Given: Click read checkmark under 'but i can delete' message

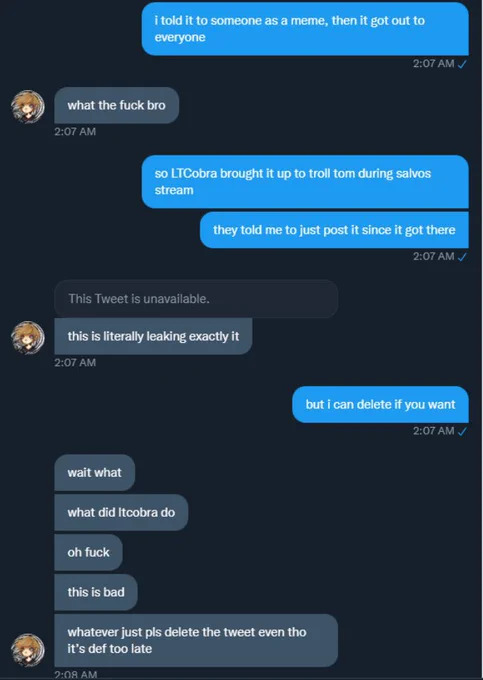Looking at the screenshot, I should pos(462,431).
